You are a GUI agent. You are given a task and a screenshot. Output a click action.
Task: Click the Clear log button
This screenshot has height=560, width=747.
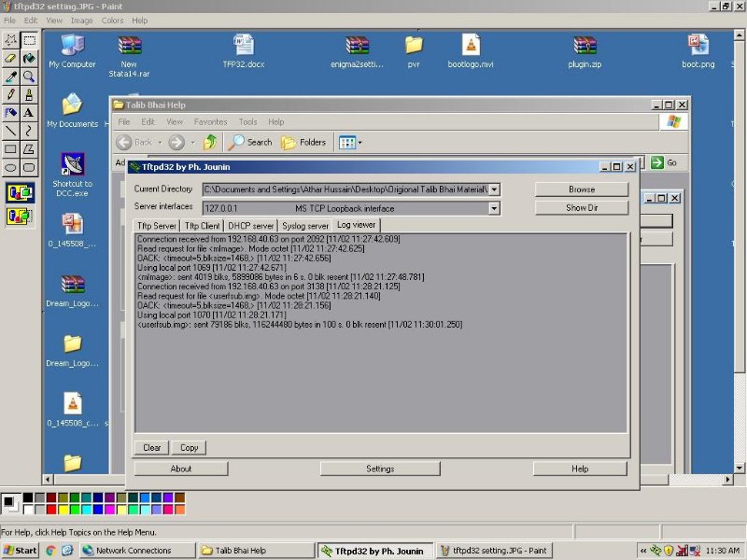(151, 448)
